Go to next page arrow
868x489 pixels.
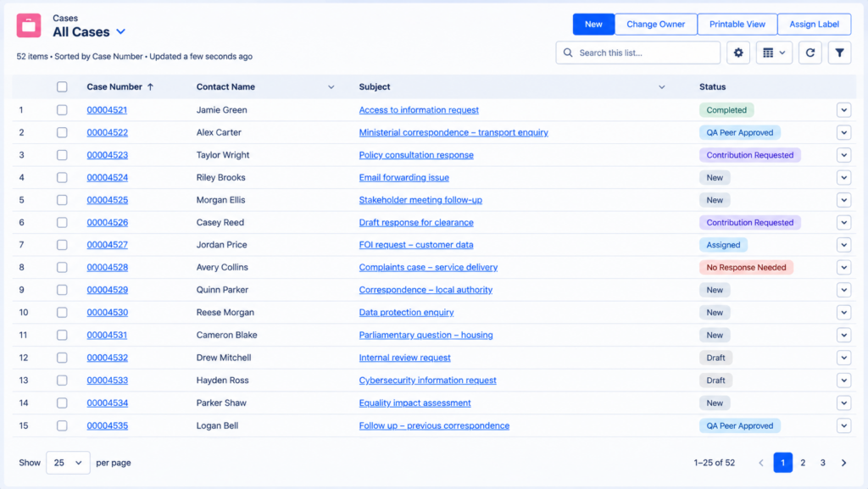843,463
